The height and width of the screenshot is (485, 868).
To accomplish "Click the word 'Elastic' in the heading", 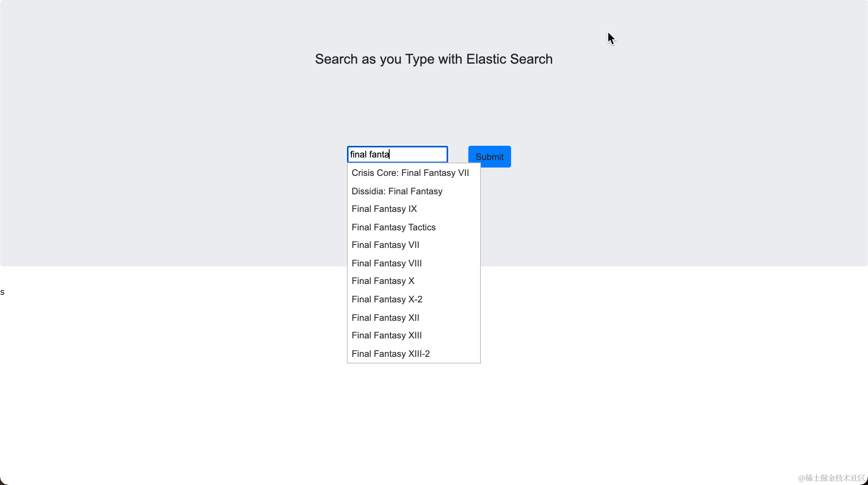I will [486, 59].
